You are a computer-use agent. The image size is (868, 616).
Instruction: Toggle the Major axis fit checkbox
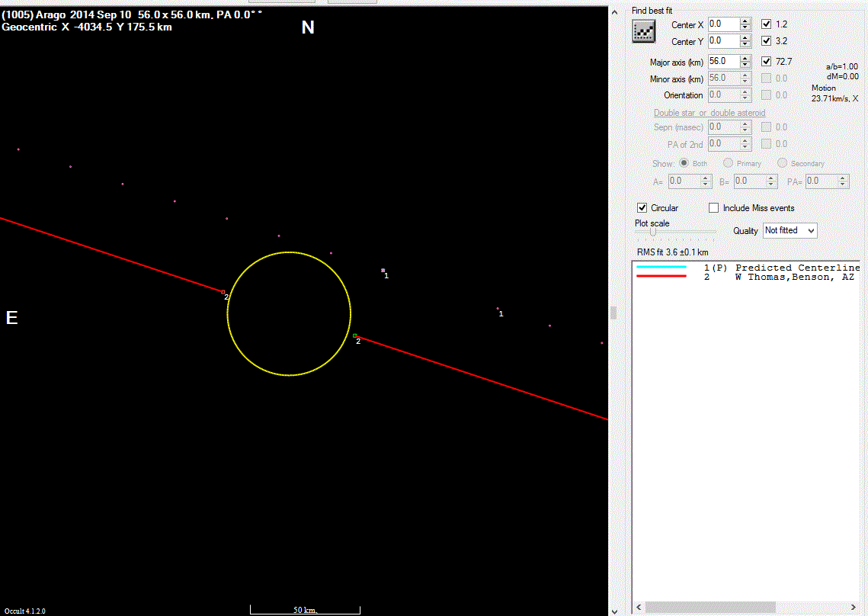pyautogui.click(x=767, y=62)
